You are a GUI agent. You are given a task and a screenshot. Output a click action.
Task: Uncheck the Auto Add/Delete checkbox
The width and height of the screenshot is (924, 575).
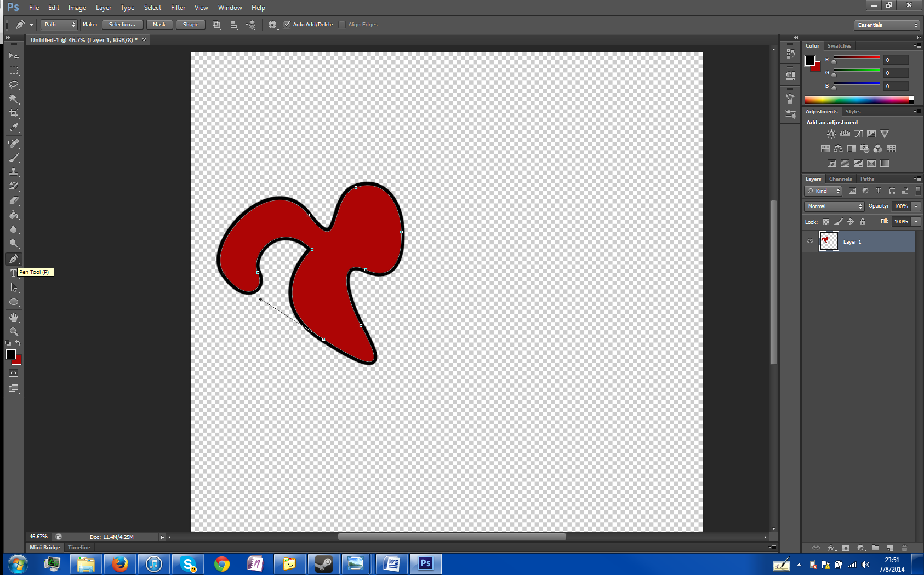[287, 25]
